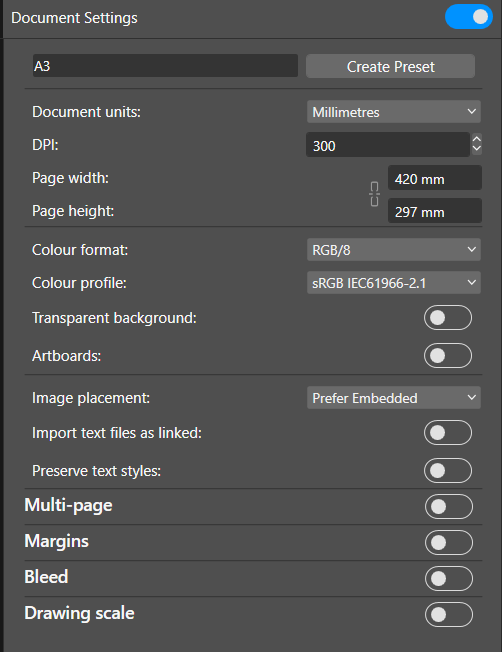Open the Colour profile dropdown
The image size is (502, 652).
(x=393, y=283)
